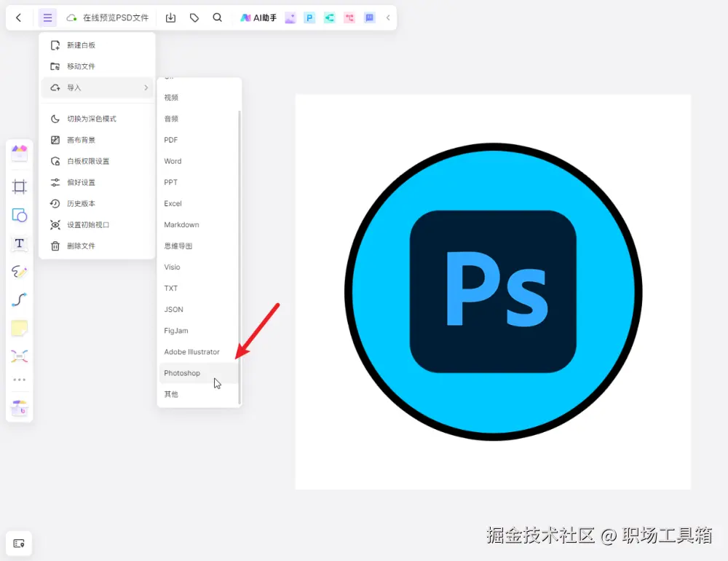Open 历史版本 version history
This screenshot has height=561, width=728.
(97, 203)
